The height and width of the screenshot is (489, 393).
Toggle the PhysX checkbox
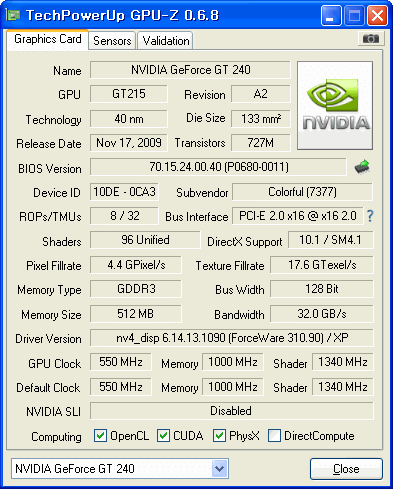[219, 436]
